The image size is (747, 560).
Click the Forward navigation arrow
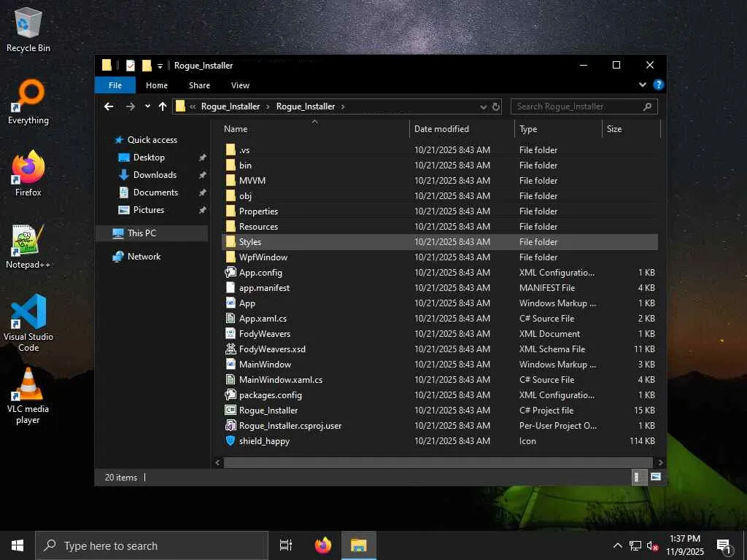[130, 106]
